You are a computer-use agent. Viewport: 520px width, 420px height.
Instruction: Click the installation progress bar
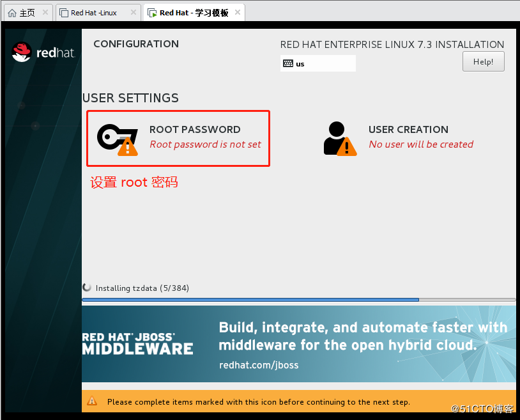[x=299, y=300]
